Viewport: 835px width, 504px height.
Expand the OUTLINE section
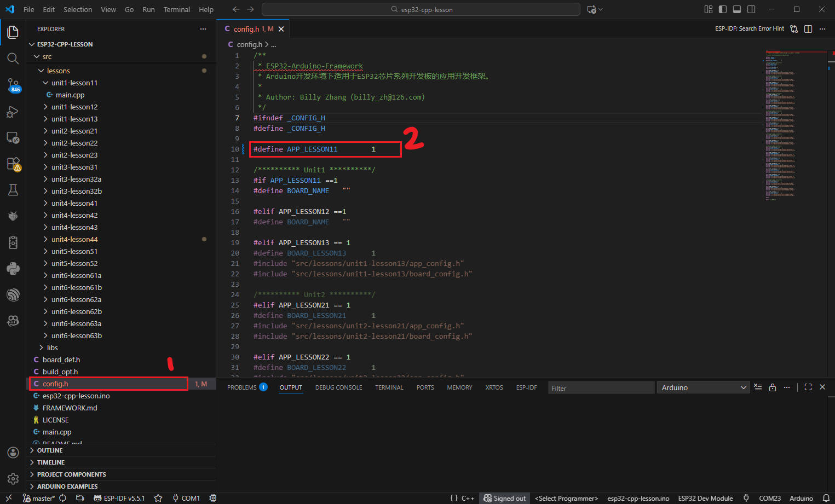pos(50,450)
